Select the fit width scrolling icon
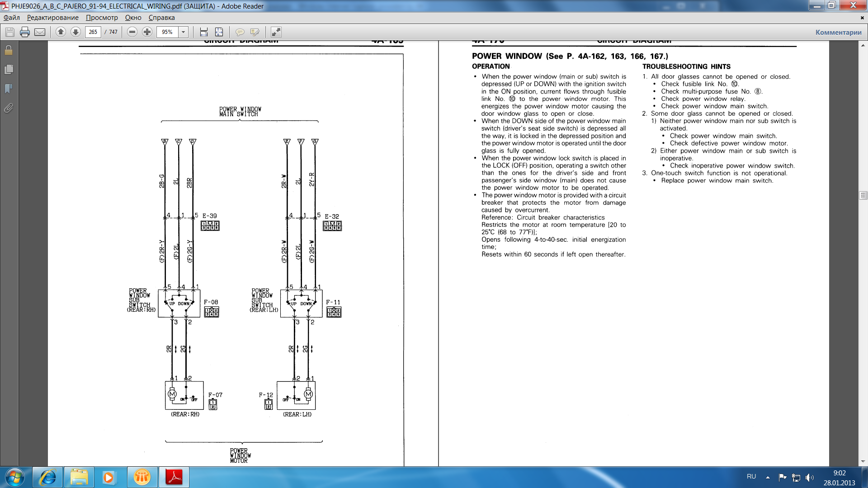 (x=204, y=32)
